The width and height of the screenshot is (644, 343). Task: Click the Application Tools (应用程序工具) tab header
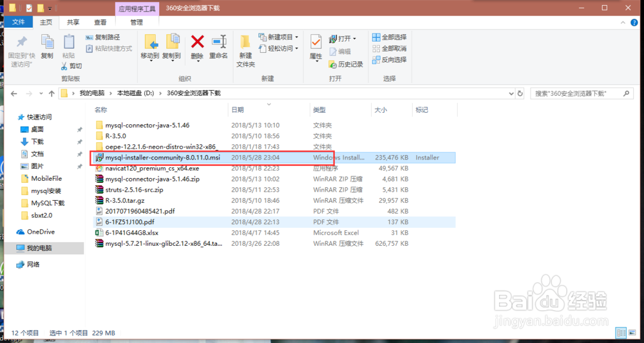[137, 8]
